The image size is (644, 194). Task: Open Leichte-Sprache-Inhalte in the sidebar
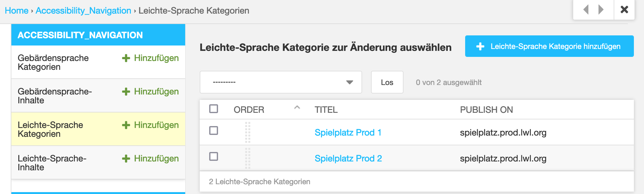click(x=52, y=163)
